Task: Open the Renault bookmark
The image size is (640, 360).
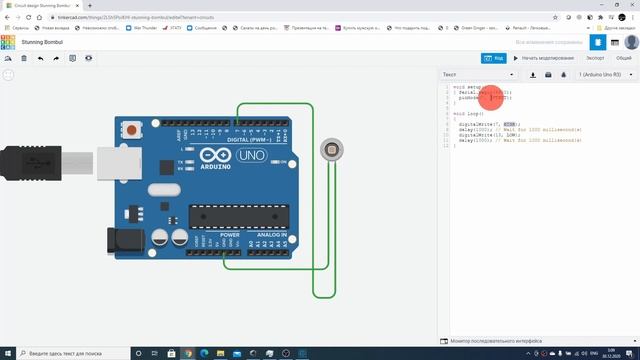Action: pyautogui.click(x=528, y=28)
